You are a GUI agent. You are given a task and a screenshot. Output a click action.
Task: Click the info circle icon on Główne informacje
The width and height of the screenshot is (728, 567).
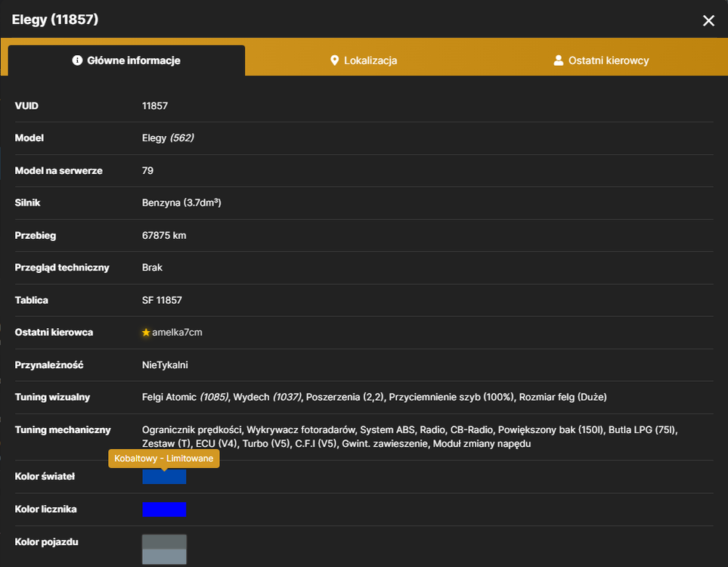(x=77, y=60)
